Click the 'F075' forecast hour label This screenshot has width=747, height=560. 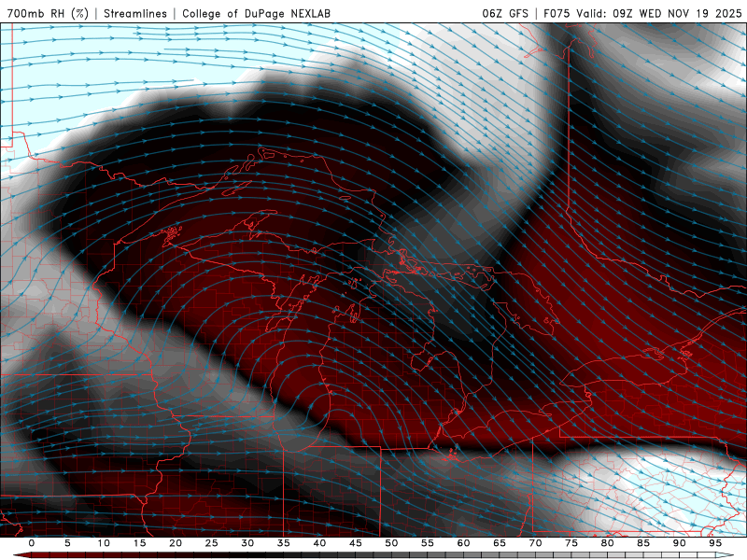pos(557,13)
